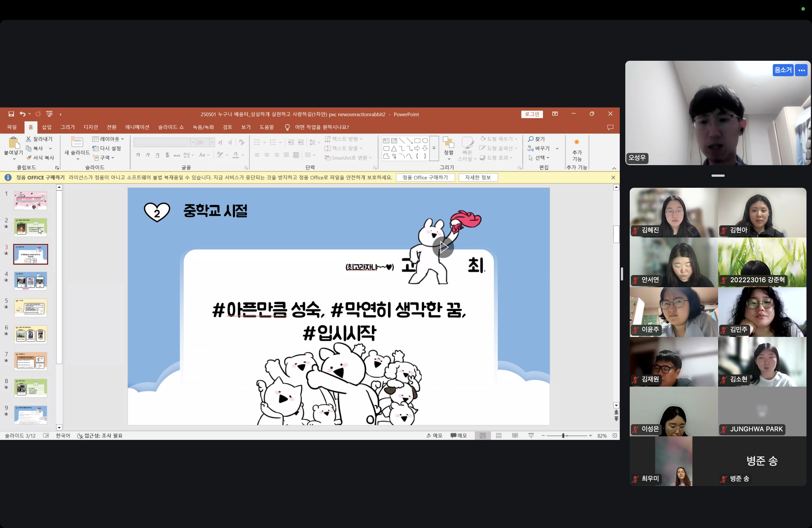Image resolution: width=812 pixels, height=528 pixels.
Task: Start slide show from status bar icon
Action: point(531,435)
